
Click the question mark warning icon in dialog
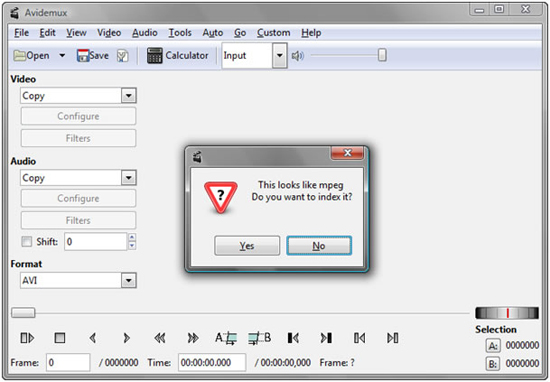[x=221, y=197]
